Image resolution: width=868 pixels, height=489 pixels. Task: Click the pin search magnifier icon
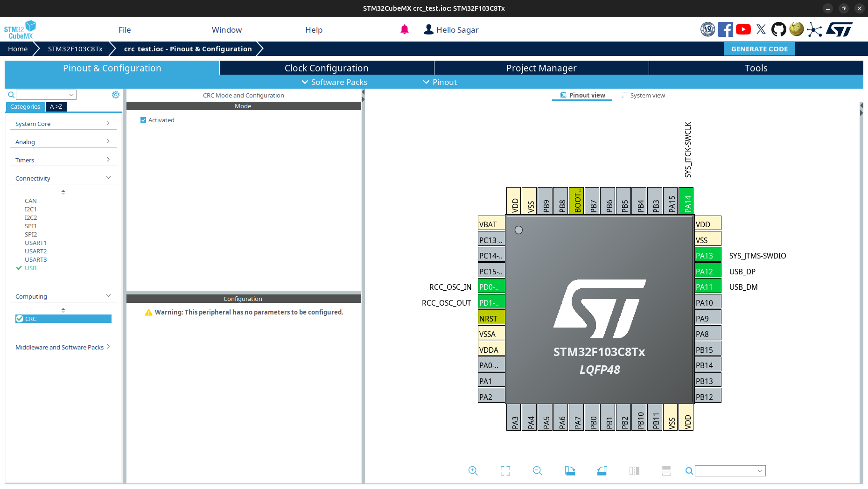pos(689,471)
